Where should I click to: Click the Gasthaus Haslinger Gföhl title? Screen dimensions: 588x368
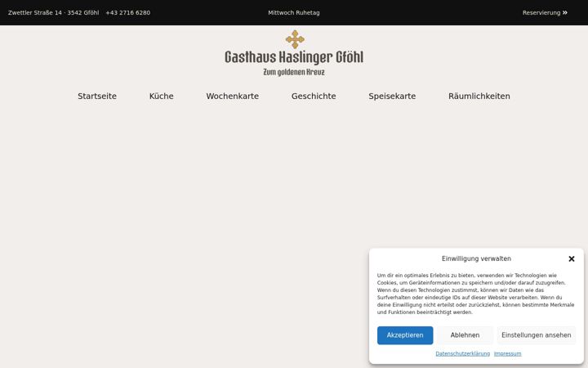pyautogui.click(x=294, y=57)
